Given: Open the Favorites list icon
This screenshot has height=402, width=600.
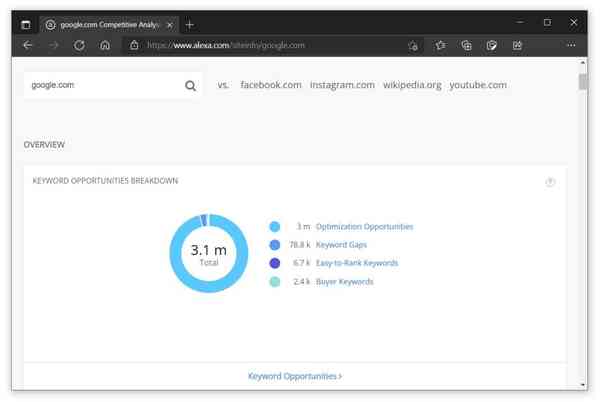Looking at the screenshot, I should point(440,46).
